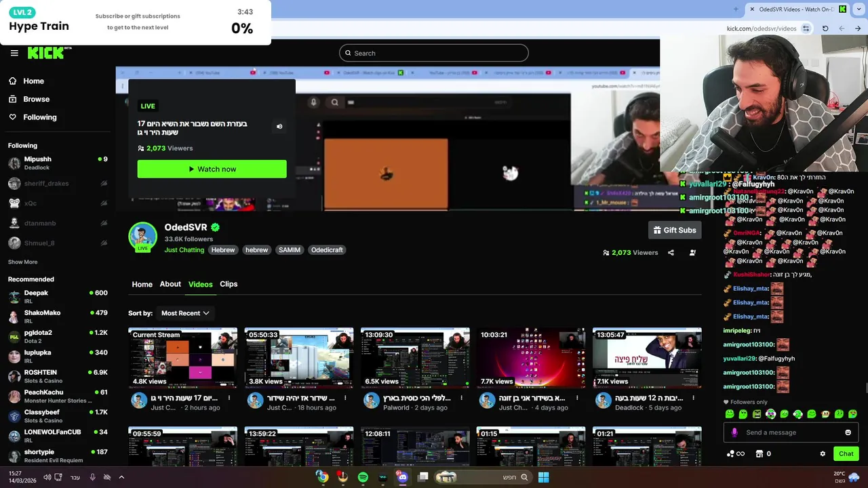868x488 pixels.
Task: Open the emoji picker in chat input
Action: [848, 432]
